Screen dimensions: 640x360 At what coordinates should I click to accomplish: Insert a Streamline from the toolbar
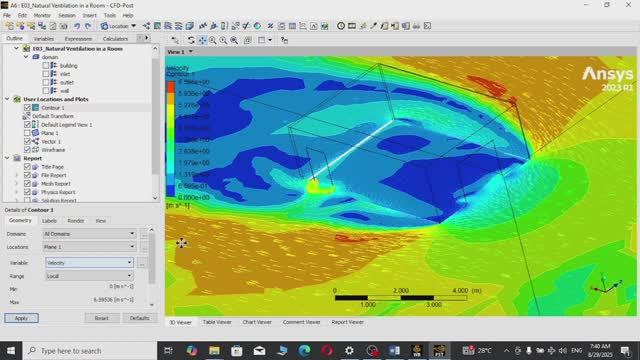[x=168, y=26]
